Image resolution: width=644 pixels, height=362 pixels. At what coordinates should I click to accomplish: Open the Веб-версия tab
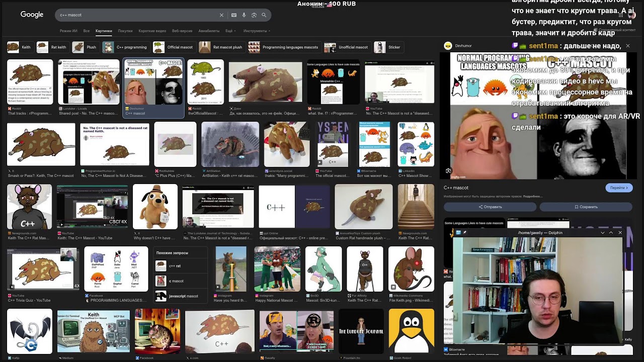[x=182, y=31]
